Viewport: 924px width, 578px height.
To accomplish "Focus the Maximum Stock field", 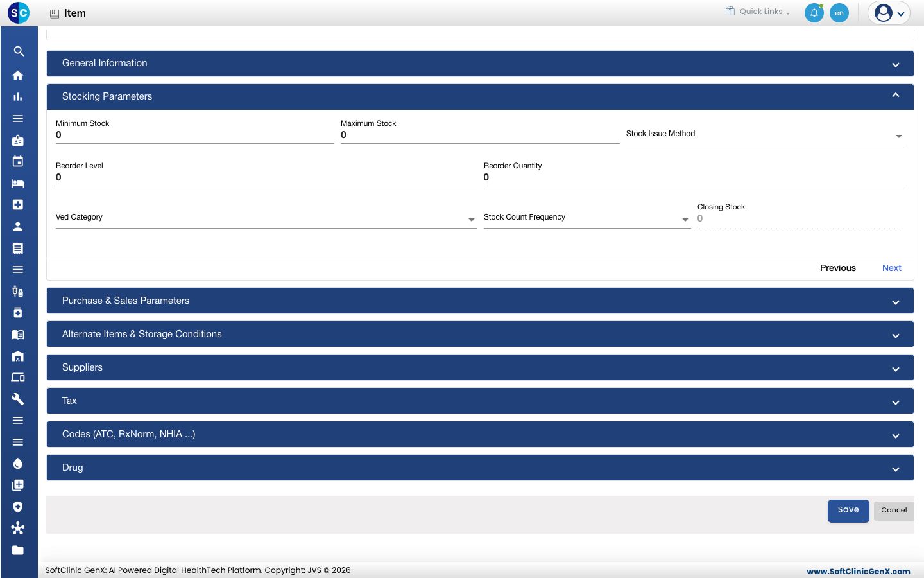I will click(480, 135).
